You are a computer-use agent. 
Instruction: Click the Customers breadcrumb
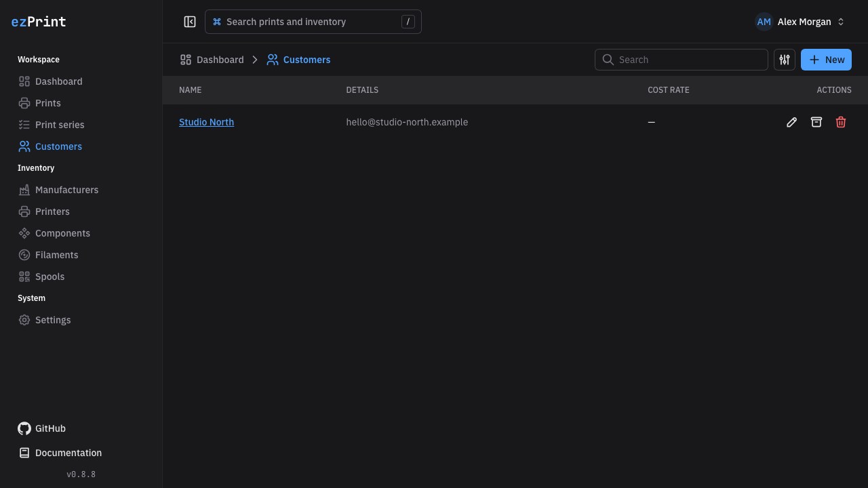click(298, 60)
